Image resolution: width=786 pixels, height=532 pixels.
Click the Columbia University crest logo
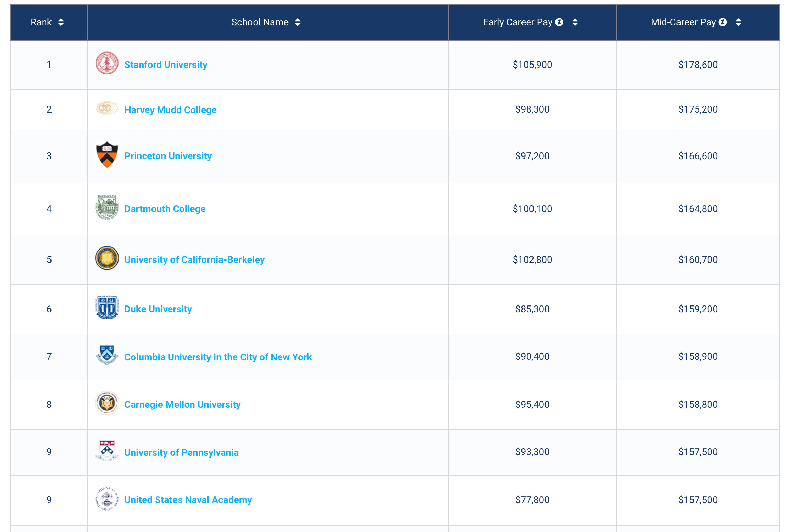(107, 355)
